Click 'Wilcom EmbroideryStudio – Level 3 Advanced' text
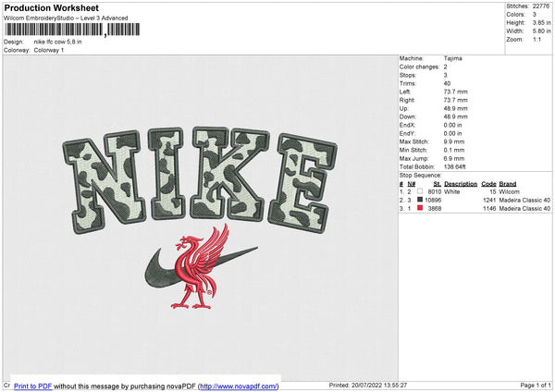Viewport: 555px width, 392px height. click(66, 18)
